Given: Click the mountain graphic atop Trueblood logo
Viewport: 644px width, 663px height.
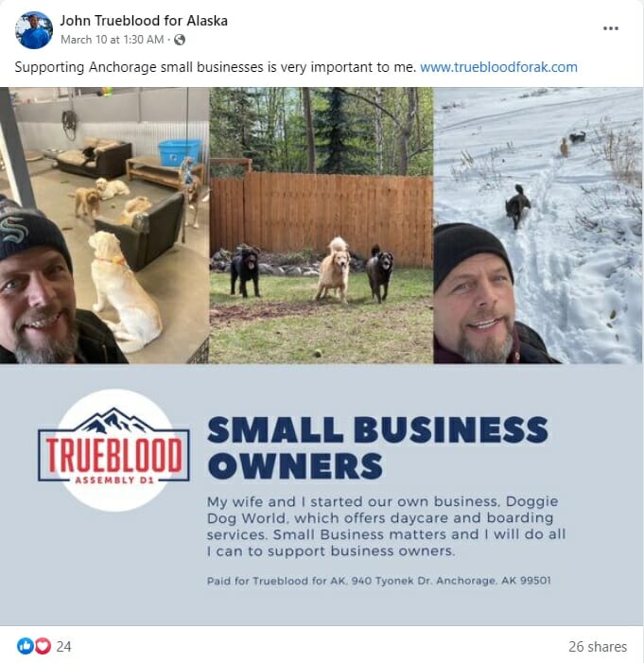Looking at the screenshot, I should pos(113,420).
